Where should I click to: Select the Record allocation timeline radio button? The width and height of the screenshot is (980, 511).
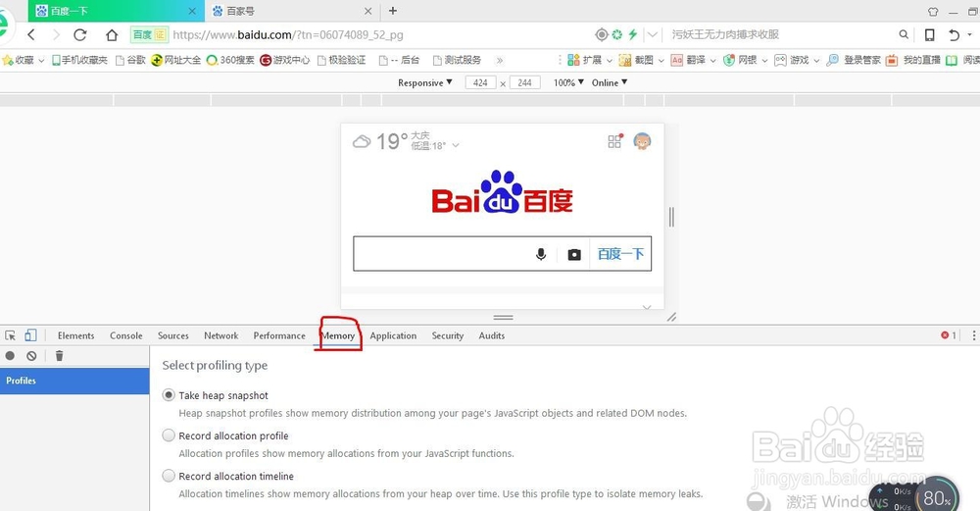(169, 476)
